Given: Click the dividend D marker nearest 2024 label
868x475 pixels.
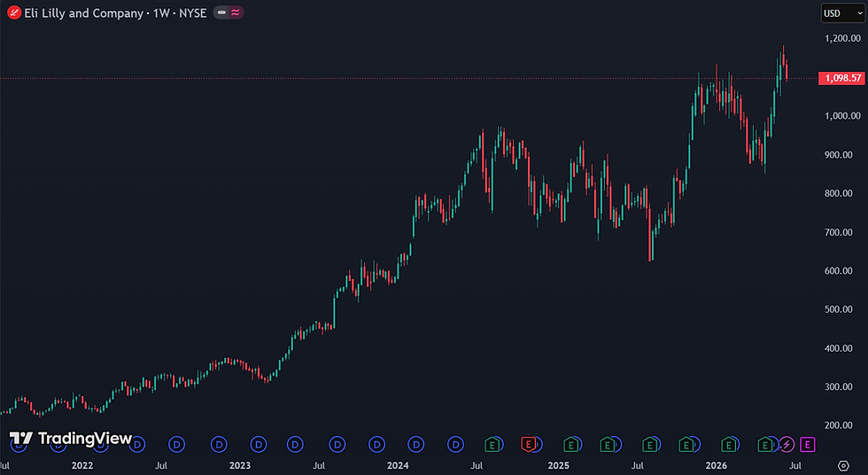Looking at the screenshot, I should [415, 444].
